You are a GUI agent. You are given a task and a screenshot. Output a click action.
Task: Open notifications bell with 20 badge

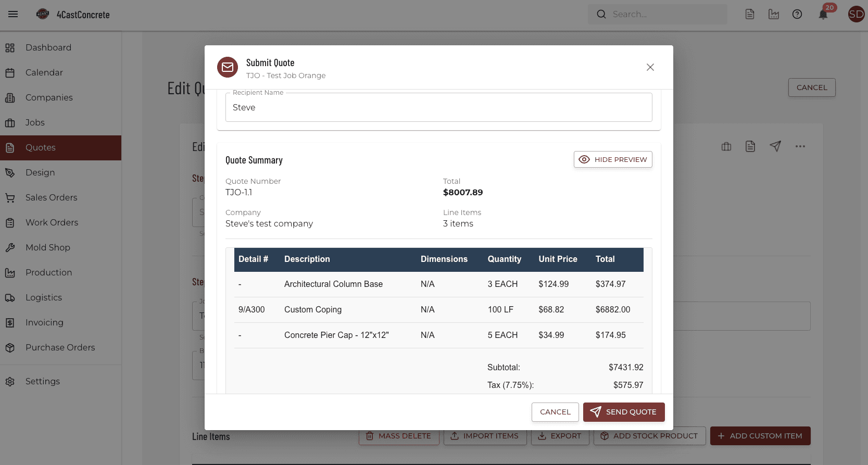823,14
